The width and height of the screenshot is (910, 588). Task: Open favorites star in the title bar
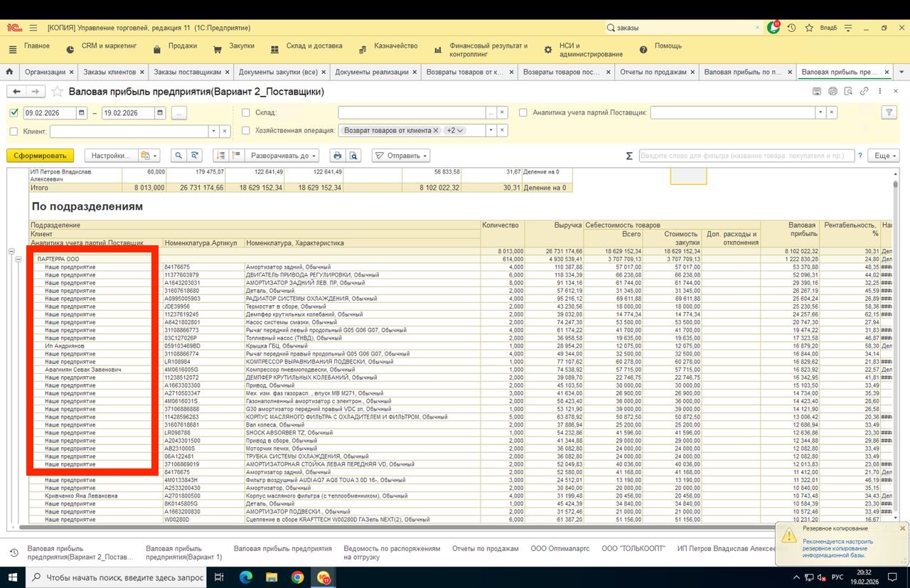pyautogui.click(x=809, y=28)
